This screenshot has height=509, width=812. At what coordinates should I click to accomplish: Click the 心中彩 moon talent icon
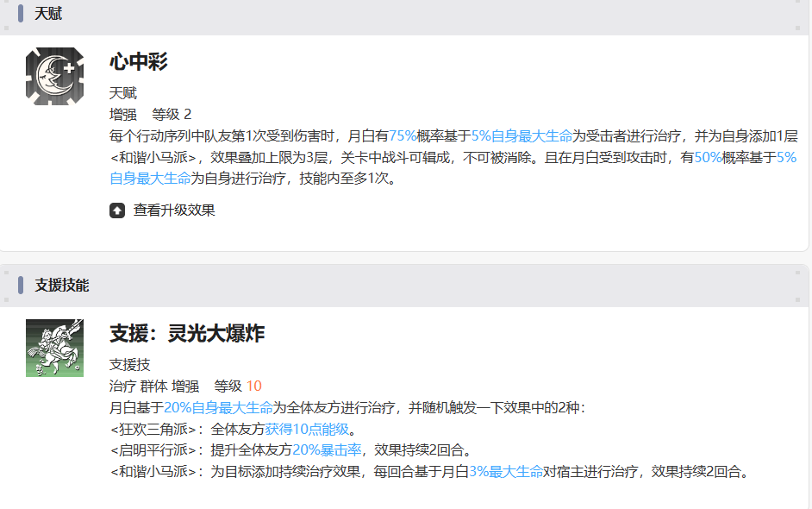(53, 73)
